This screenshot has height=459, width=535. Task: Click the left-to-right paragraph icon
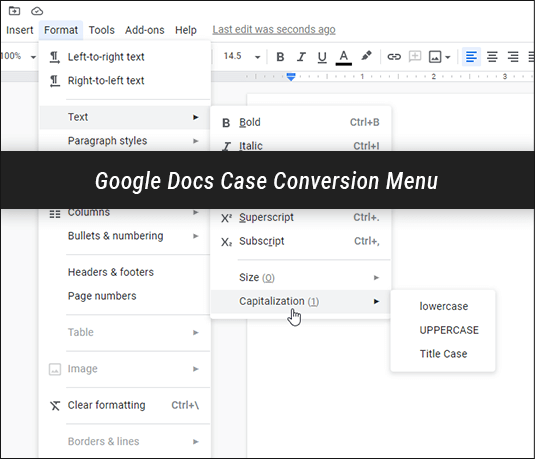pos(55,57)
